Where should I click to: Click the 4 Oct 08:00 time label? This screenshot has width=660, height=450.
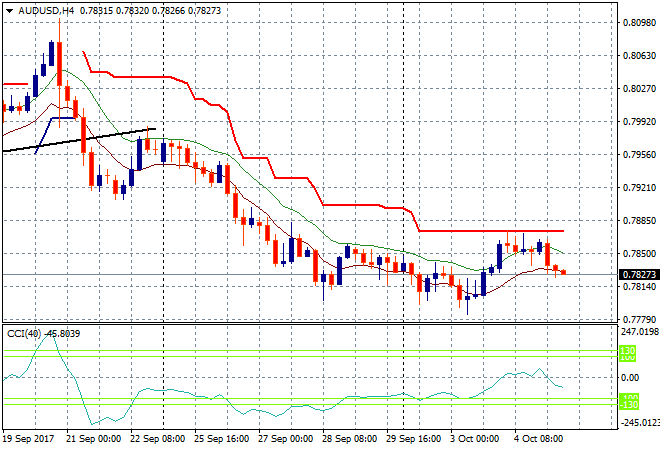[x=538, y=439]
